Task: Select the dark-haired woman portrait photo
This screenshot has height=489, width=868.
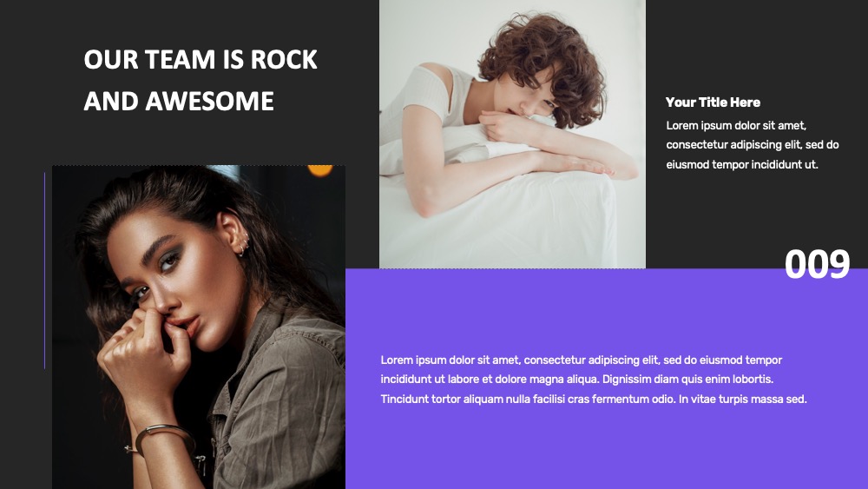Action: coord(199,327)
